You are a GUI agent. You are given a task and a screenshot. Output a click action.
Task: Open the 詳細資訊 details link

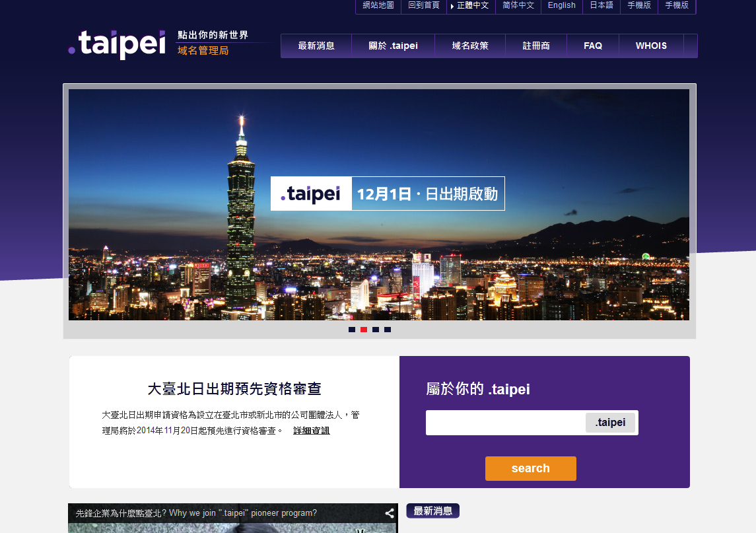(312, 430)
